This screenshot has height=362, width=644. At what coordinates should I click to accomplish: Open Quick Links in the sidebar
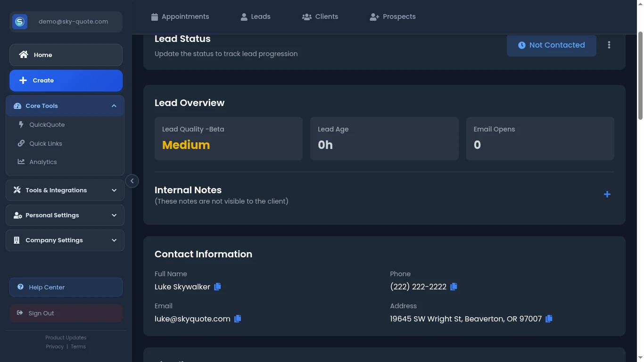(46, 143)
